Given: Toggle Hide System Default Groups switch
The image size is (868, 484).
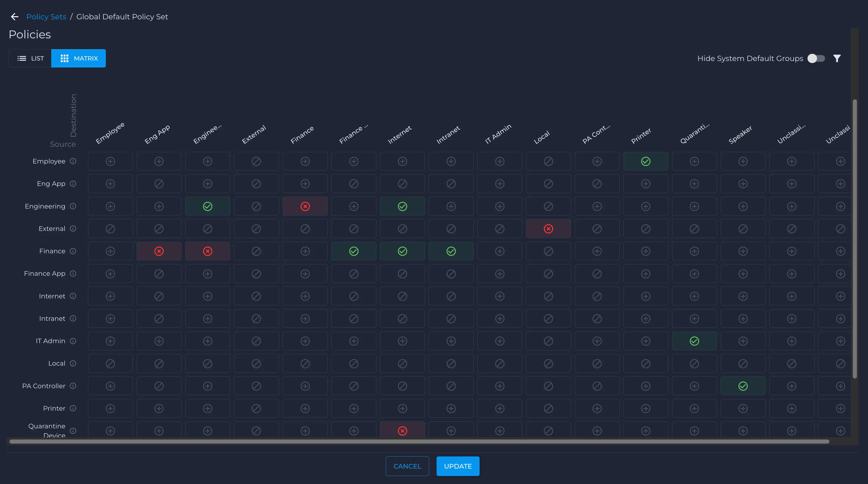Looking at the screenshot, I should [x=816, y=58].
